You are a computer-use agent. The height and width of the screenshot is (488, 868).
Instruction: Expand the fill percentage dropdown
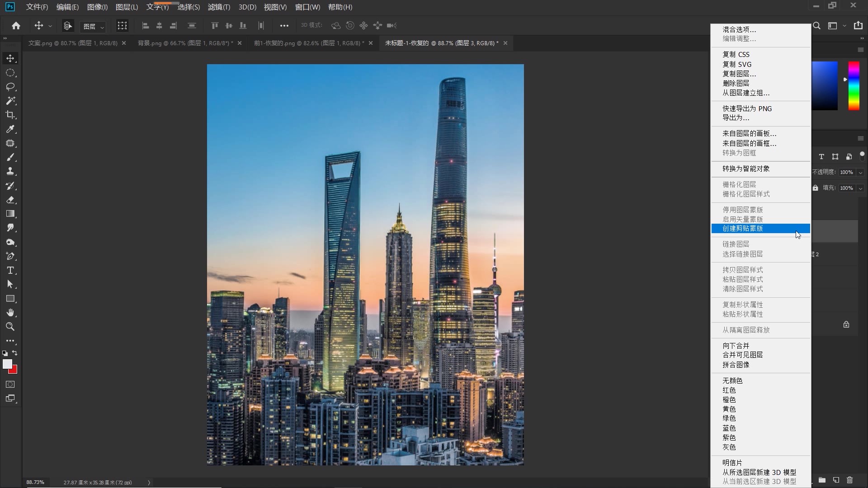click(x=860, y=188)
